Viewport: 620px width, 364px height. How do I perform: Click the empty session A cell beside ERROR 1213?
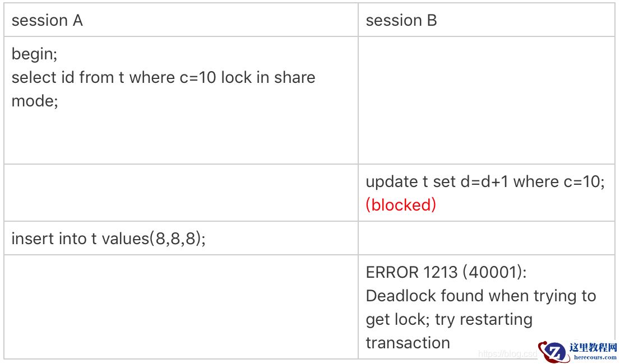[x=181, y=306]
